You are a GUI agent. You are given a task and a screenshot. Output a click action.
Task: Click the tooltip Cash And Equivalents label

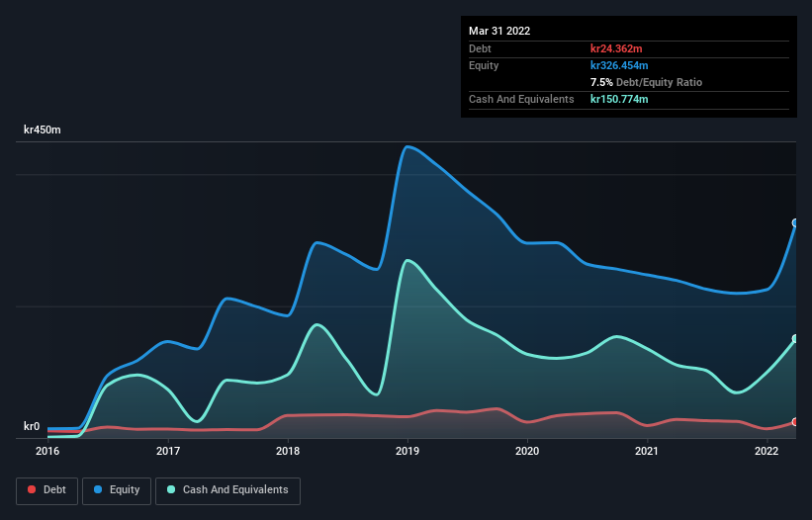(521, 99)
